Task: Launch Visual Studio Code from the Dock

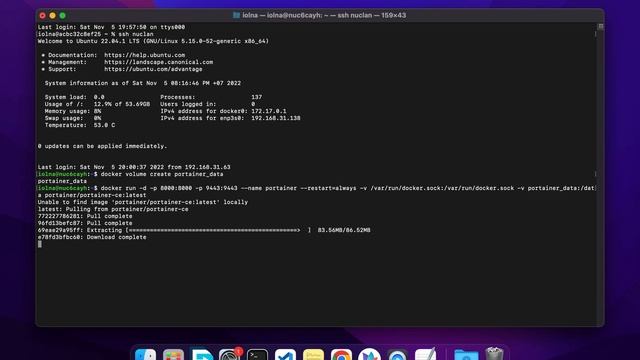Action: point(285,355)
